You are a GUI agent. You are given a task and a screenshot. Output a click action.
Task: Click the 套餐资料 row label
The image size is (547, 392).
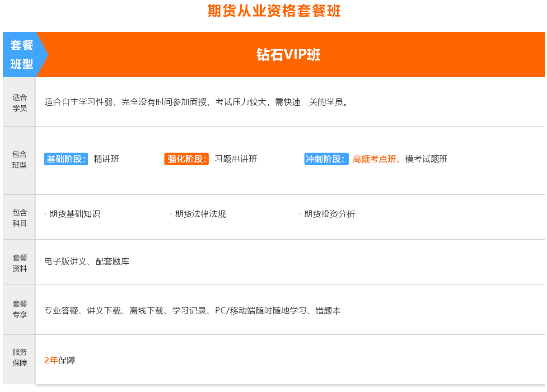coord(19,263)
